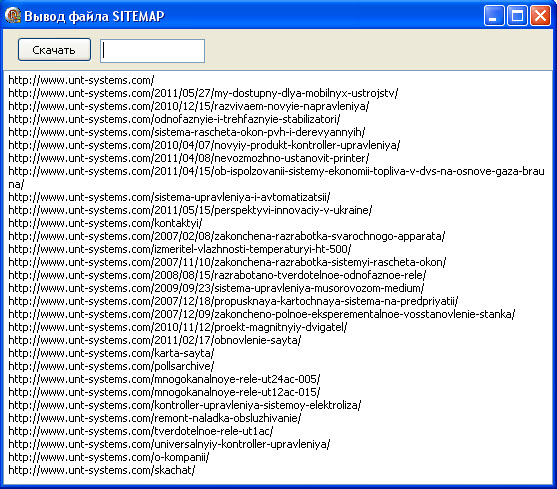Select the izmeritel-vlazhnosti-temperaturyi-ht-500 URL line
Screen dimensions: 557x489
[x=180, y=249]
